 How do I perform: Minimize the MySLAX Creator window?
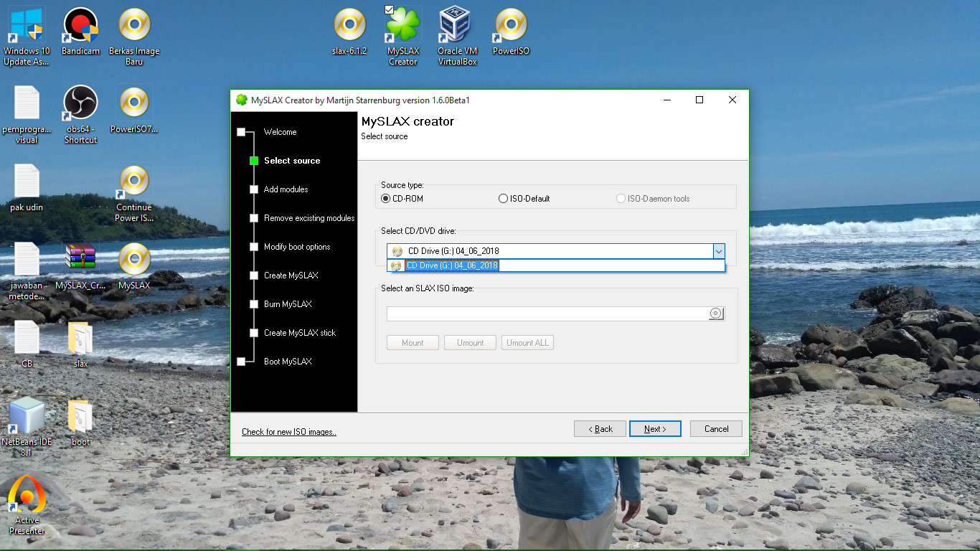pos(666,100)
